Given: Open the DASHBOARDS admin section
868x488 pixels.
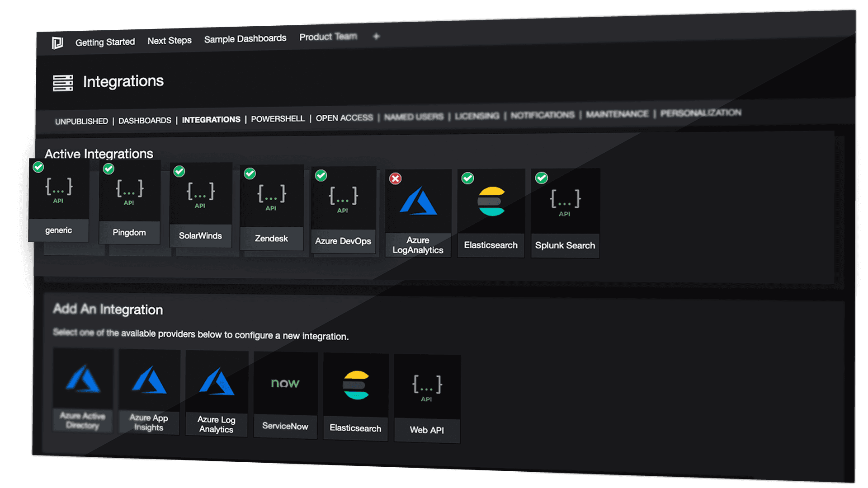Looking at the screenshot, I should click(145, 121).
